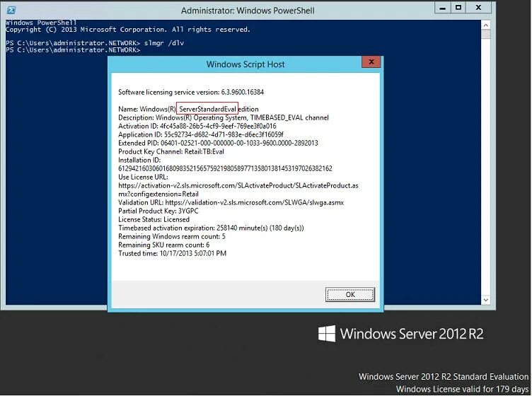Click the Timebased activation expiration line
Screen dimensions: 532x396
211,228
